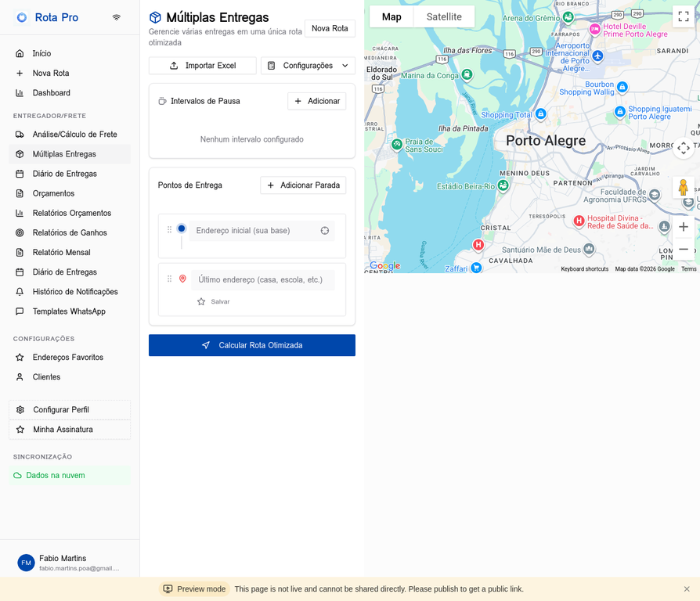Click the Street View pegman icon
Screen dimensions: 700x601
pos(683,188)
